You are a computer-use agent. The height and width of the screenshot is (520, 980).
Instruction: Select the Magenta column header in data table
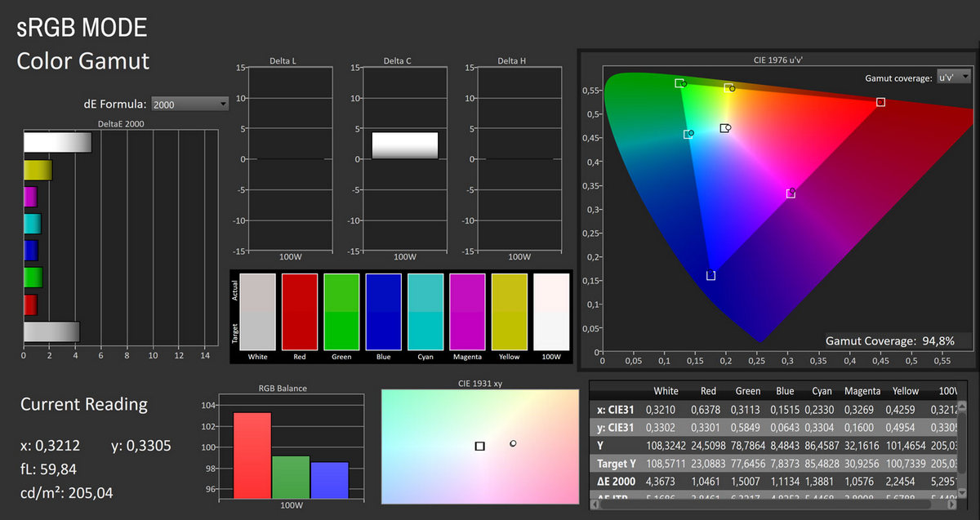pos(862,391)
